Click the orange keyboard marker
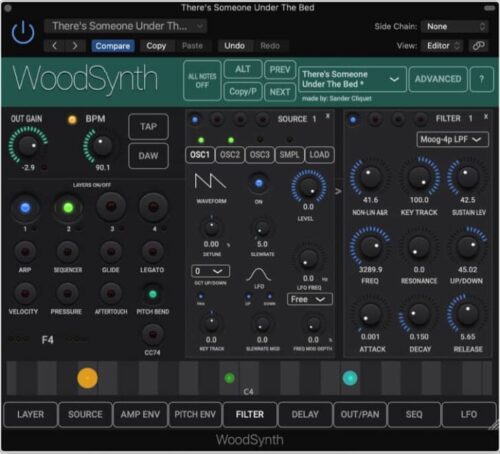 pyautogui.click(x=87, y=378)
